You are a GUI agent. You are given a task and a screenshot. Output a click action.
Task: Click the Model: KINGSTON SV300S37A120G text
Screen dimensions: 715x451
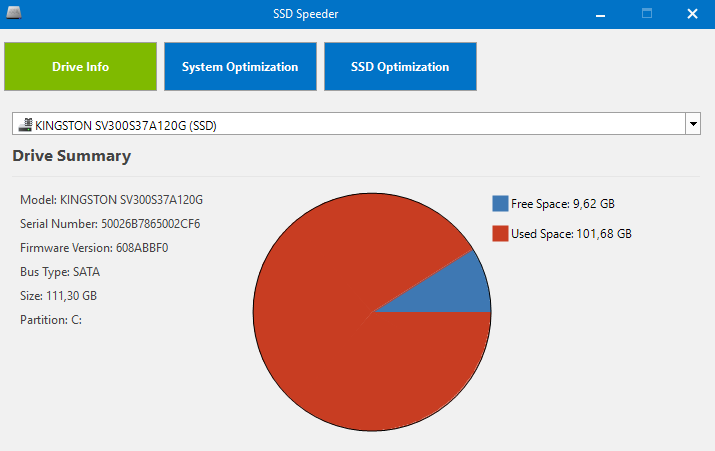[111, 200]
